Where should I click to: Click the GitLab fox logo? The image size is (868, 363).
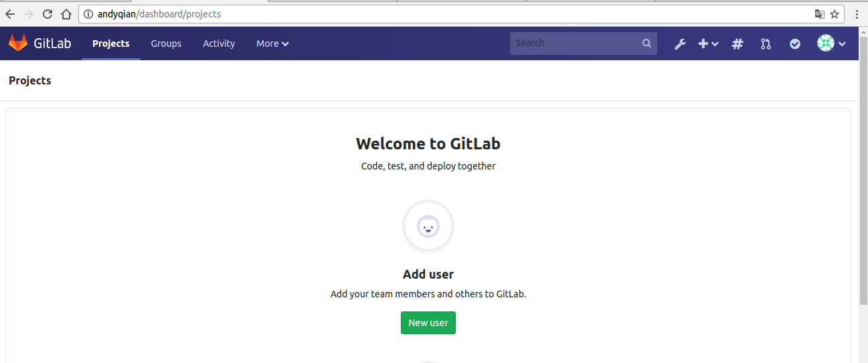coord(18,44)
